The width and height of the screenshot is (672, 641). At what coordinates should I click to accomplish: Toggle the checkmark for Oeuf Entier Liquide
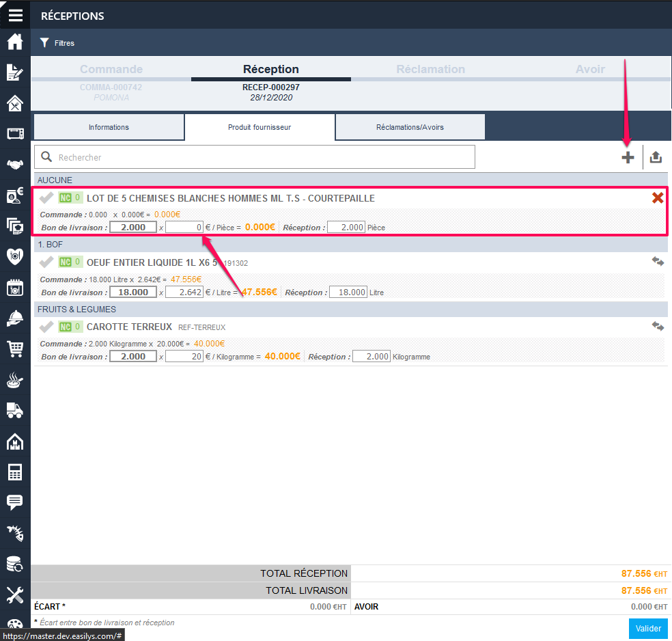46,262
